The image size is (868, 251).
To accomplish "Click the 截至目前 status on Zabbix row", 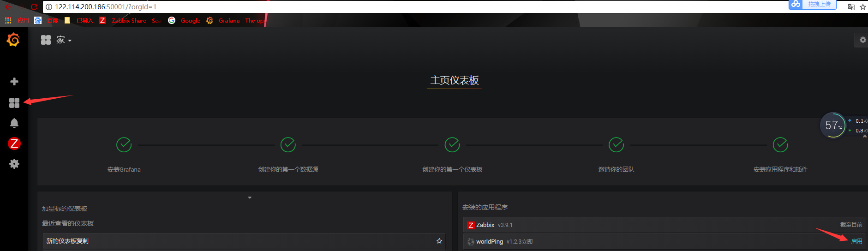I will (851, 225).
